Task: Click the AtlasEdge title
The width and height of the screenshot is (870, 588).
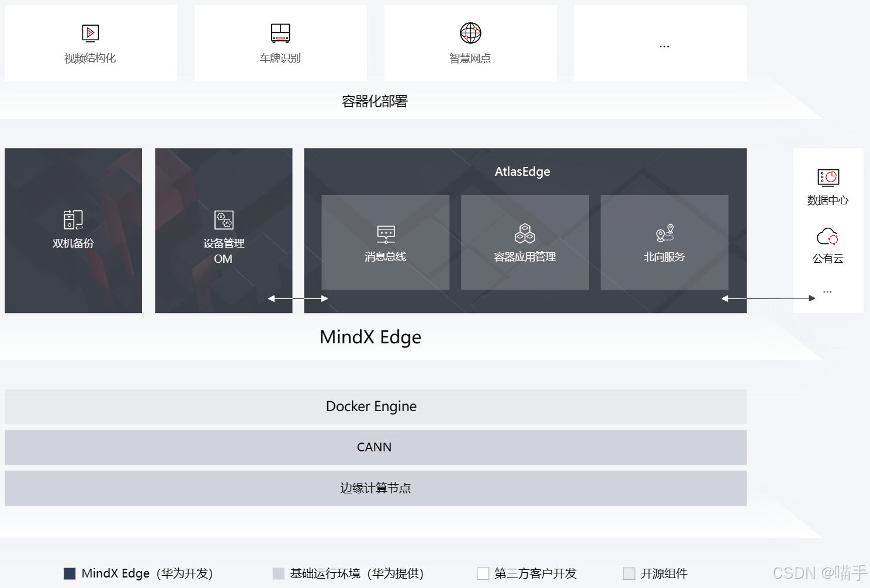Action: click(x=522, y=172)
